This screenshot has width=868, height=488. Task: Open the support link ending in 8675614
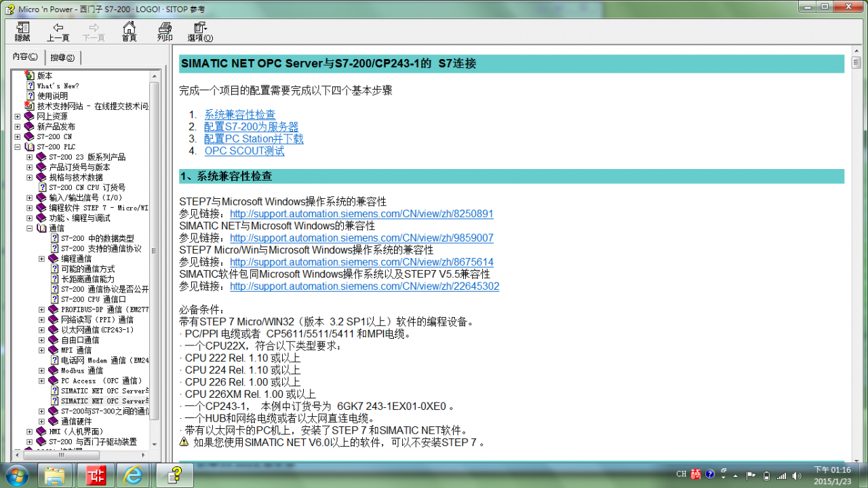click(x=361, y=262)
